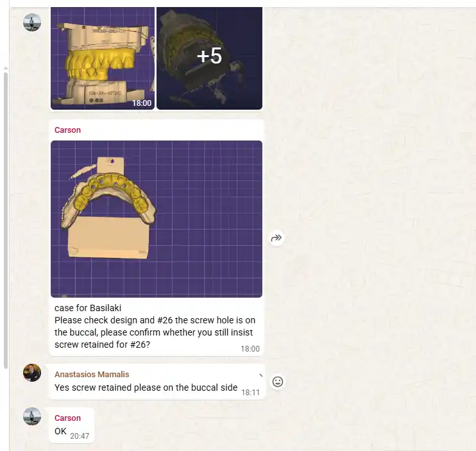Click the Carson sender name above the arch image
Viewport: 476px width, 451px height.
click(x=67, y=130)
